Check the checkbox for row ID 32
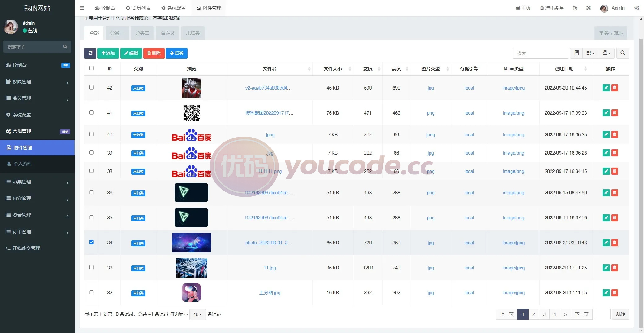The image size is (644, 333). (x=92, y=292)
